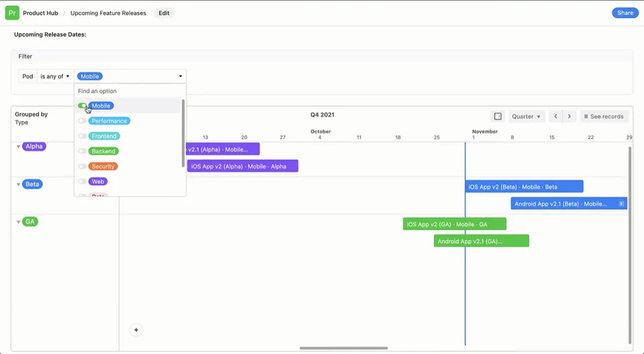Click the green Product Hub app icon
Viewport: 644px width, 354px height.
coord(12,13)
